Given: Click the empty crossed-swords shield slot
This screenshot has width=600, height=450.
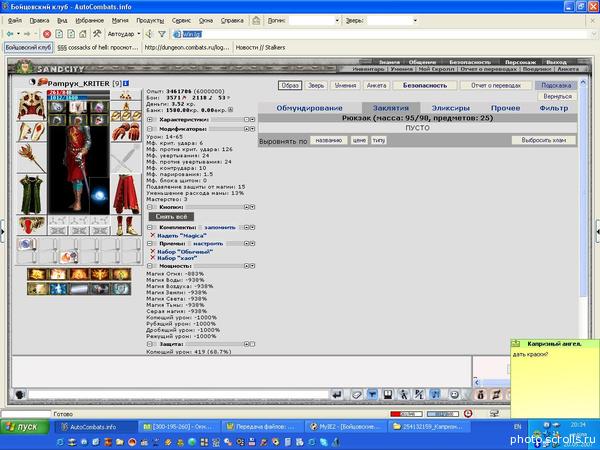Looking at the screenshot, I should (126, 158).
